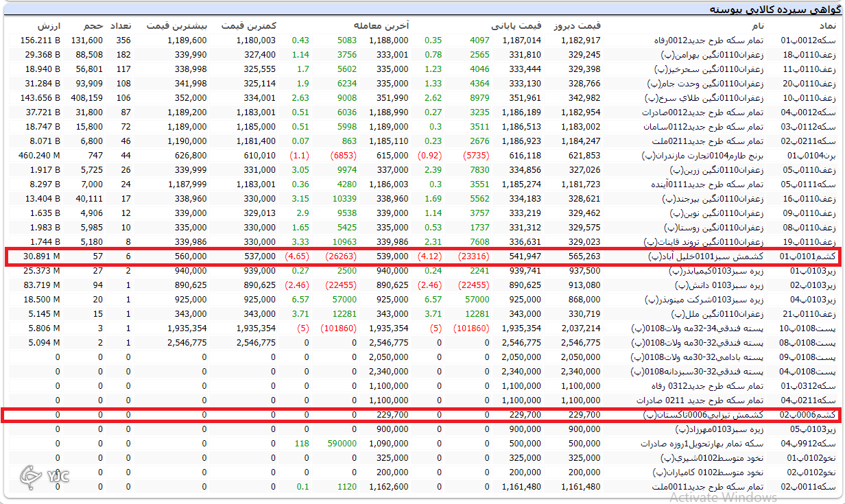Open symbol پست0108پ10
The height and width of the screenshot is (504, 845).
pos(808,328)
